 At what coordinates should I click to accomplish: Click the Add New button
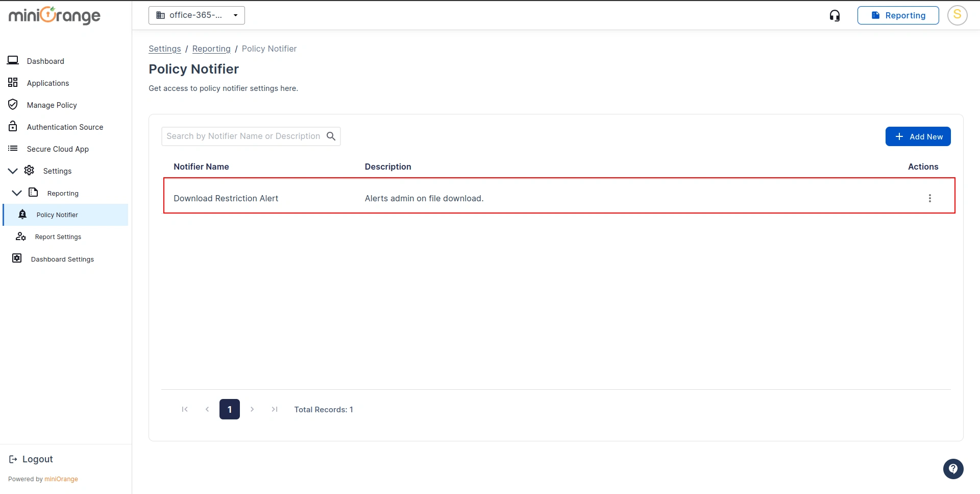[x=918, y=136]
